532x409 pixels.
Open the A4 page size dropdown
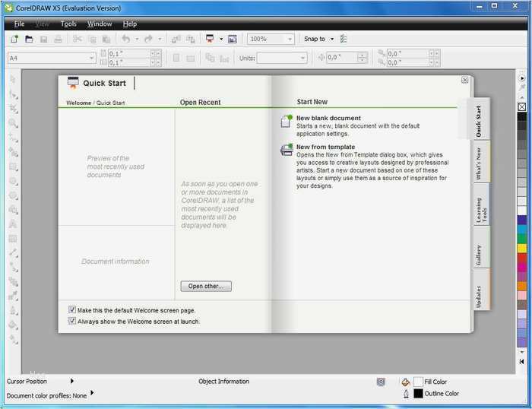[91, 58]
